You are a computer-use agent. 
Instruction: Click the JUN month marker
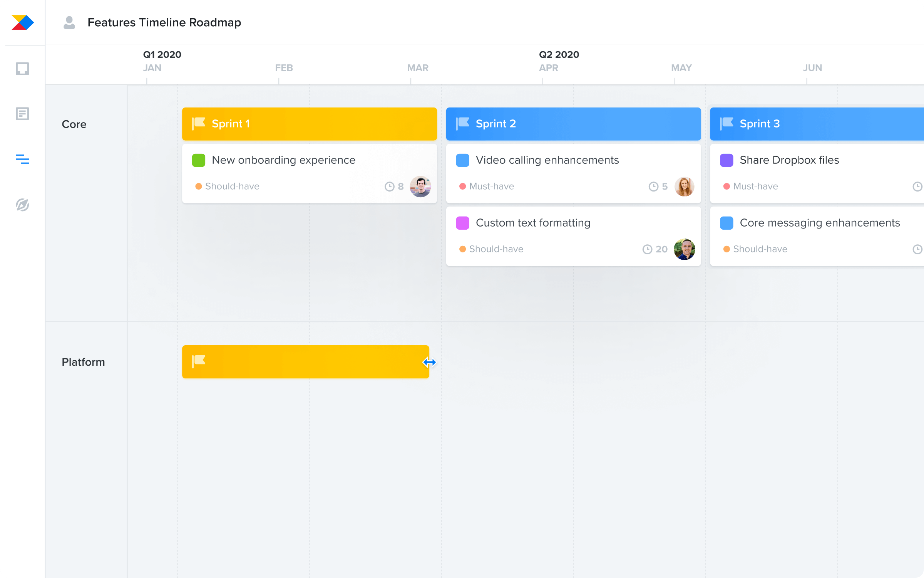tap(812, 68)
